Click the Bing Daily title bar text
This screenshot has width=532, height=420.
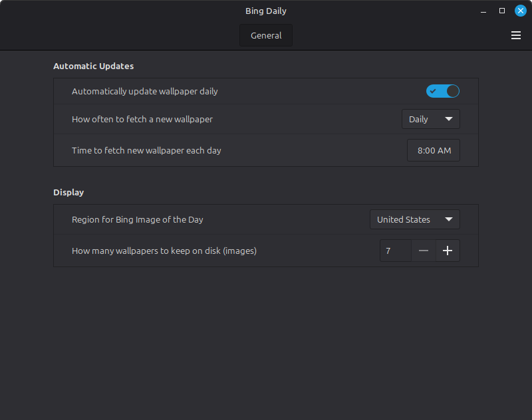266,11
